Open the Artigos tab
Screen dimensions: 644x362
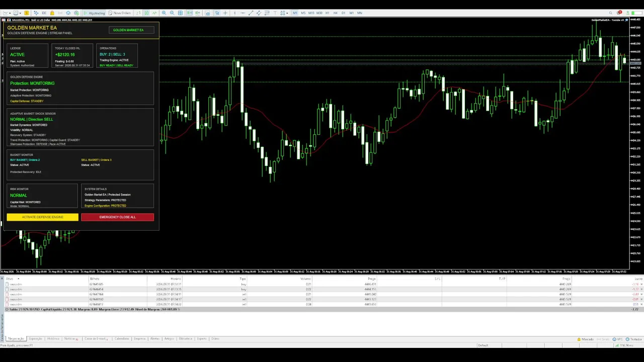pyautogui.click(x=169, y=338)
